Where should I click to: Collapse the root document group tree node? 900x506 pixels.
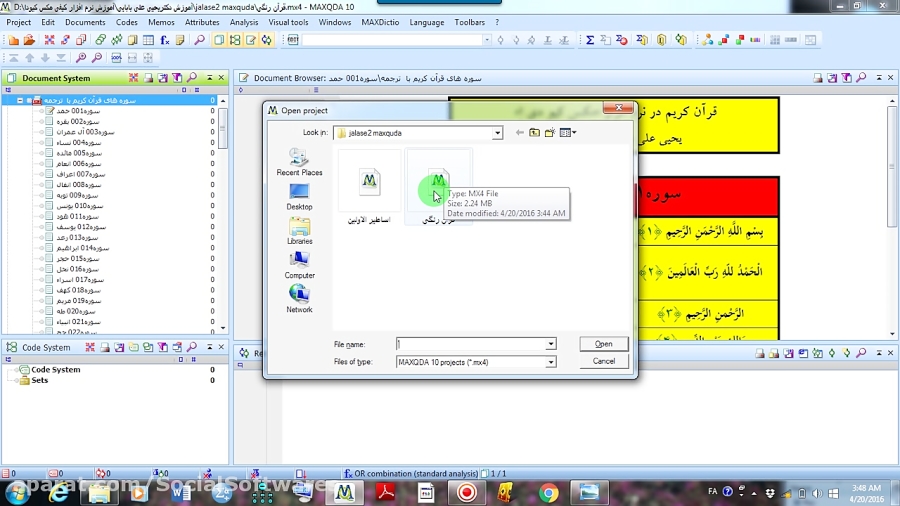pos(20,100)
